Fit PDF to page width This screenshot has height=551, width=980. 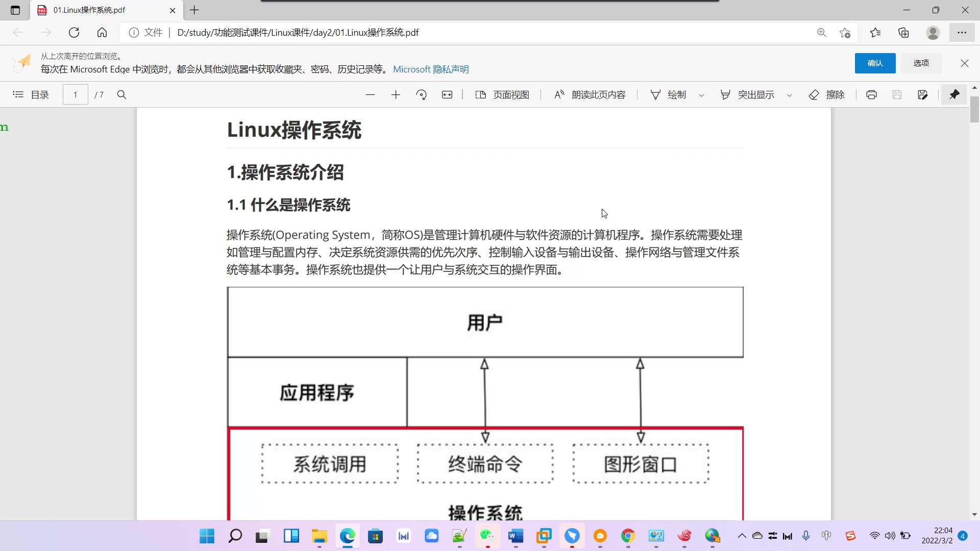click(x=447, y=95)
